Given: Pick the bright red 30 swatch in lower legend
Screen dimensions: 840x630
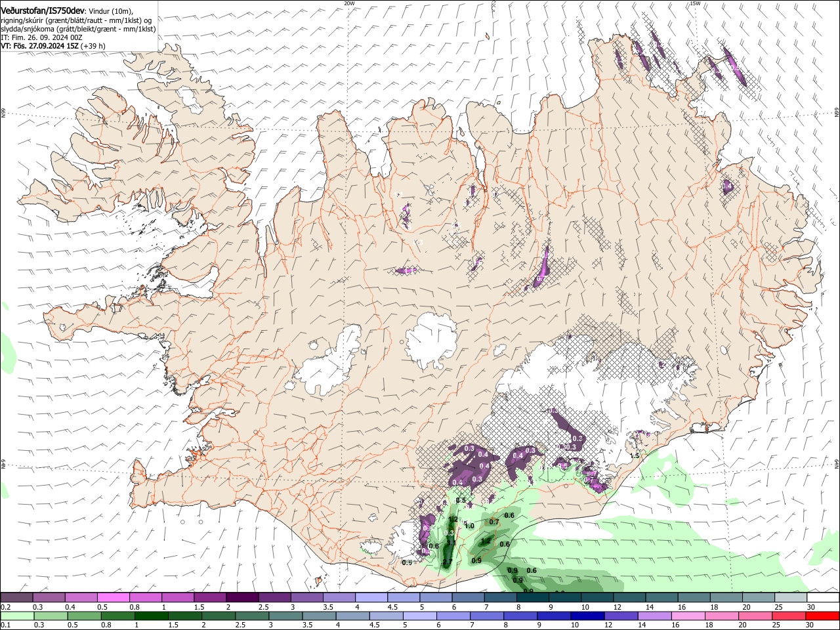Looking at the screenshot, I should [x=823, y=616].
